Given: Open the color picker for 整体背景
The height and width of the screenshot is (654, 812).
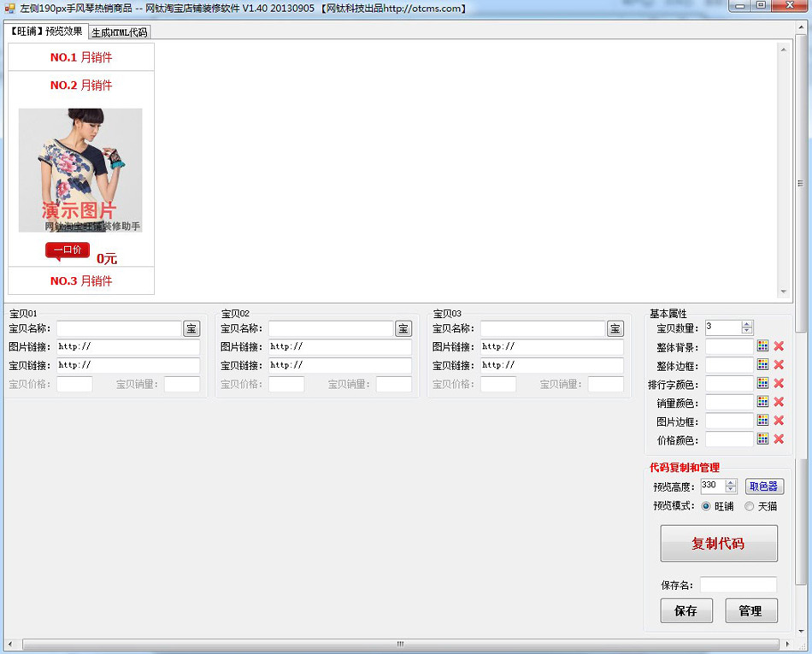Looking at the screenshot, I should pyautogui.click(x=761, y=346).
